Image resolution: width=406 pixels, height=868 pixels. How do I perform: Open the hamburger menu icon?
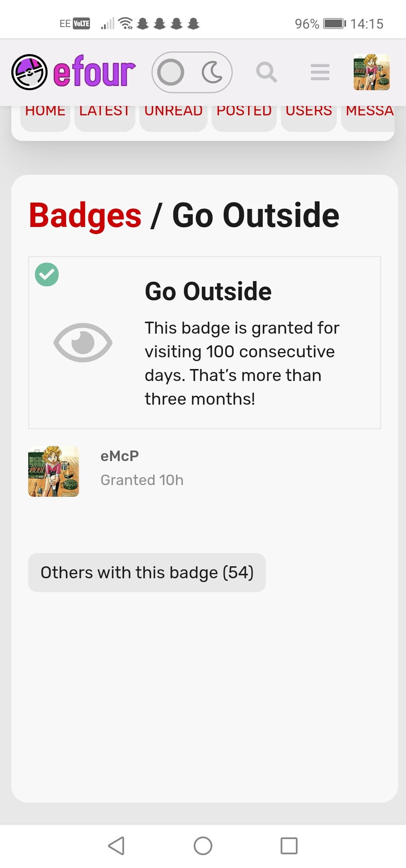pos(320,72)
